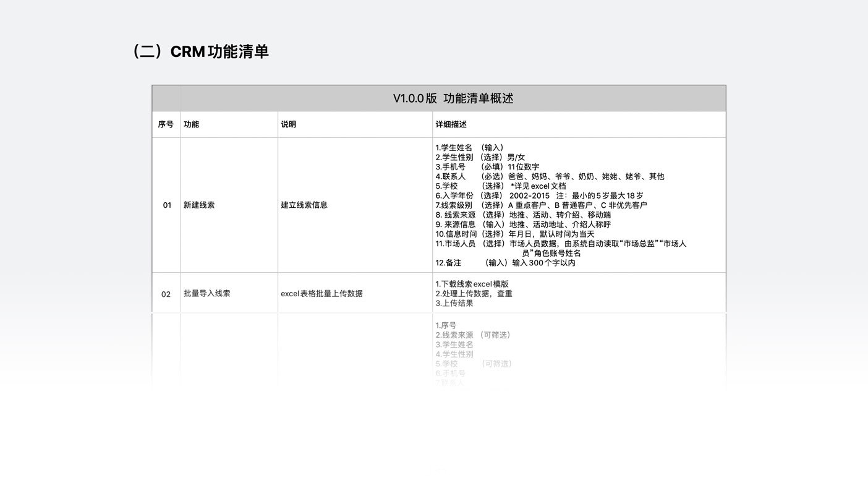Click the line 2.处理上传数据，查重
The height and width of the screenshot is (480, 868).
coord(474,293)
